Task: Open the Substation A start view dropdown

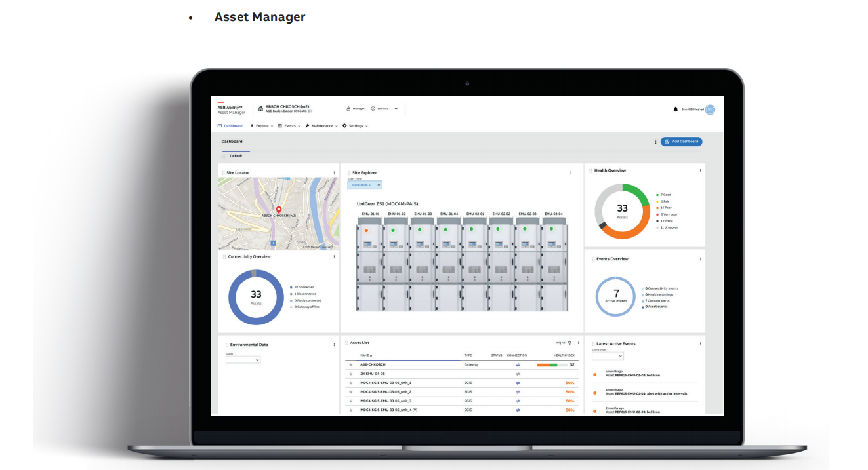Action: pos(365,185)
